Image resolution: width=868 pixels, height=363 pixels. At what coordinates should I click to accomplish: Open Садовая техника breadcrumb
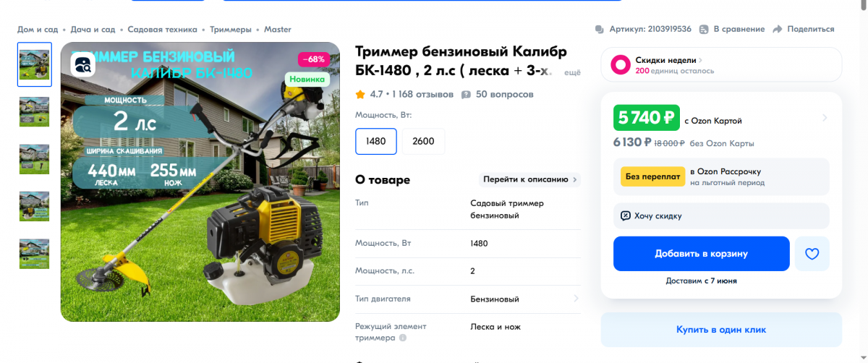[163, 30]
